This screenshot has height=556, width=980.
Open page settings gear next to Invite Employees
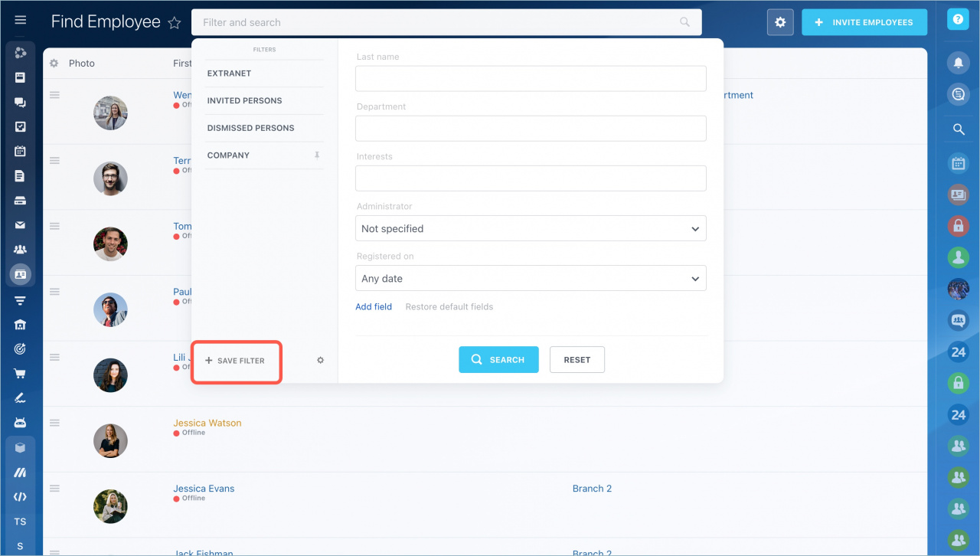point(780,22)
